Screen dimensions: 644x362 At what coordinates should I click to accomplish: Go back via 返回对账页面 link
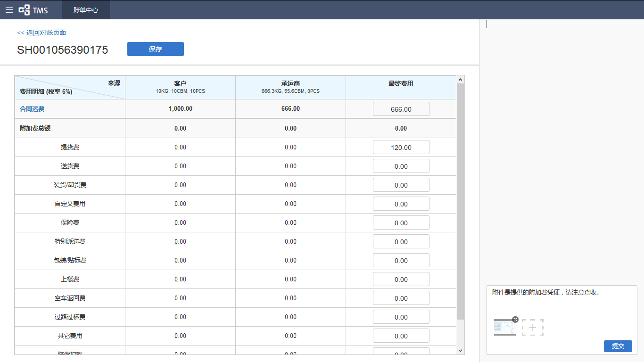pyautogui.click(x=41, y=33)
